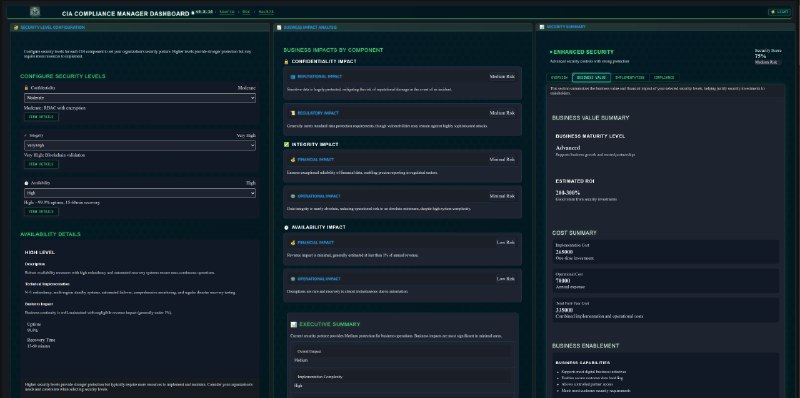The height and width of the screenshot is (398, 800).
Task: Click the Regulatory Impact card title
Action: pyautogui.click(x=318, y=113)
